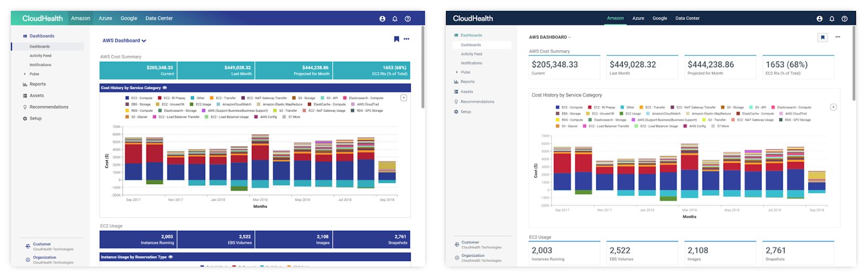Click 2,522 EBS Volumes card in dark-header window
The height and width of the screenshot is (279, 868).
pyautogui.click(x=642, y=253)
